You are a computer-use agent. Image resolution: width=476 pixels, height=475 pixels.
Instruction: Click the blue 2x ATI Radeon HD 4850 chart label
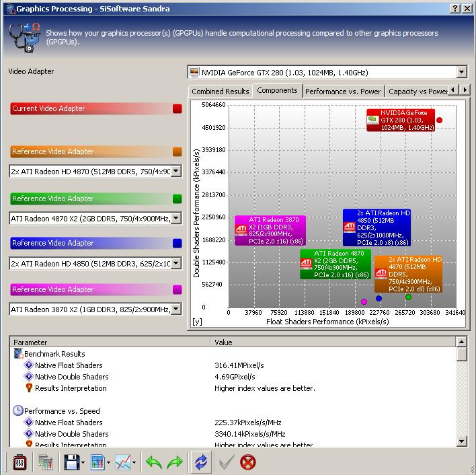[376, 227]
